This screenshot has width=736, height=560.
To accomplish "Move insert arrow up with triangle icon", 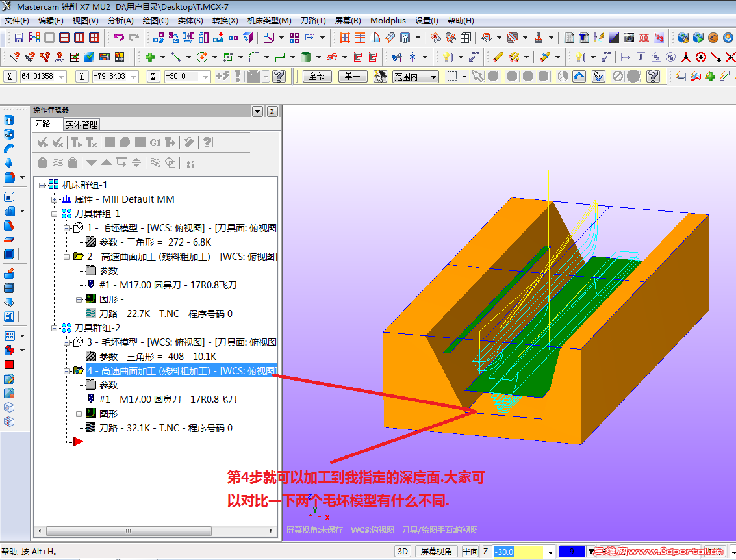I will click(107, 162).
